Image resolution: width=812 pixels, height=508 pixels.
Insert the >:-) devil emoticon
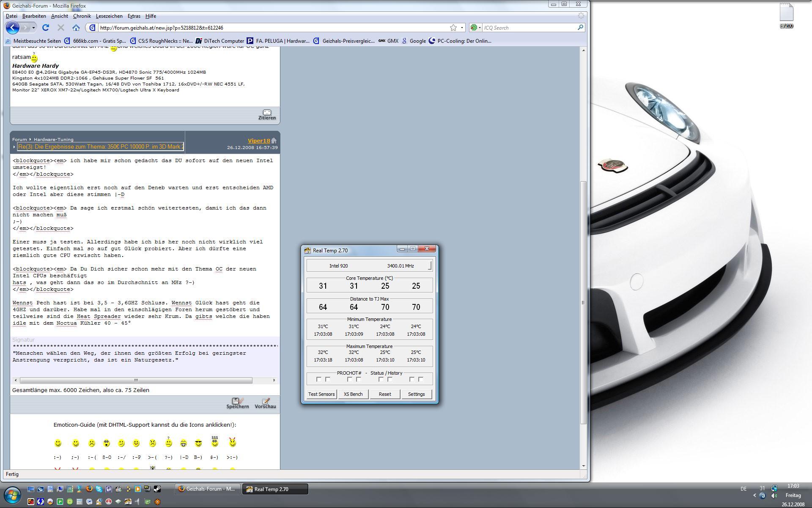[232, 442]
